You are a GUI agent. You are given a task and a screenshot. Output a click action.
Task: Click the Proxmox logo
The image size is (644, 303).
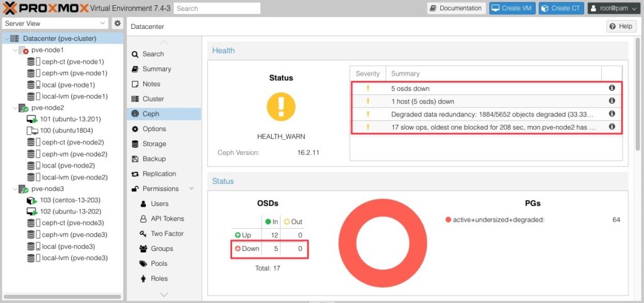[x=45, y=8]
